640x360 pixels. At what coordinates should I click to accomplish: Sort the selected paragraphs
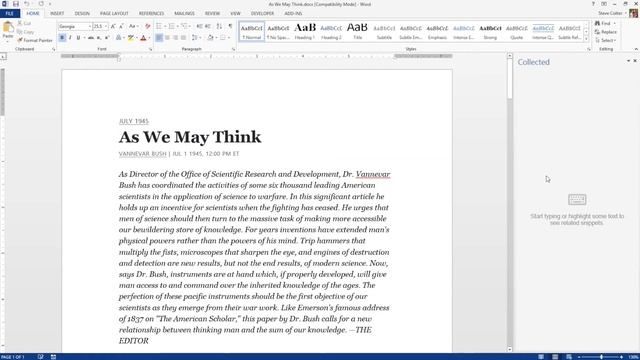click(x=219, y=26)
